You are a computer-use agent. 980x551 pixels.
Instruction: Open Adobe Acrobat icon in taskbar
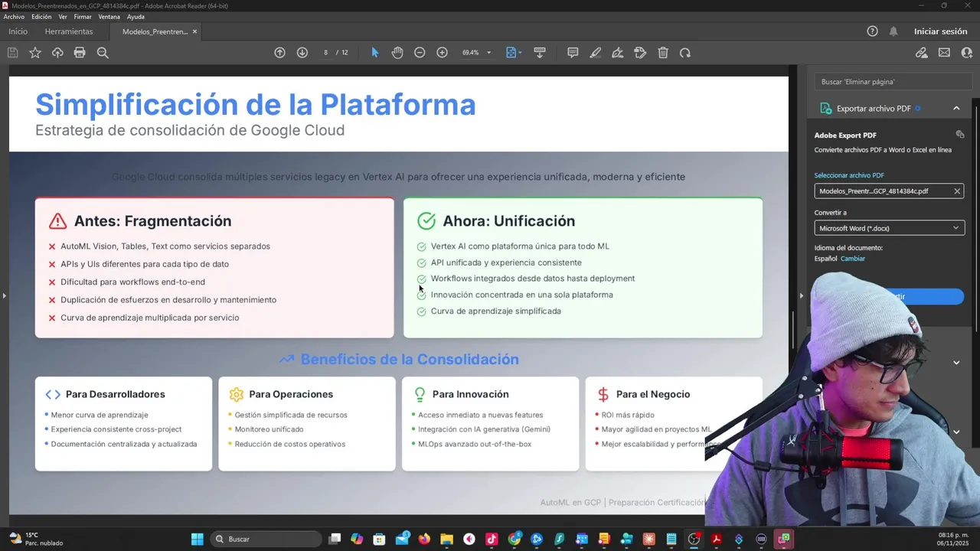pos(717,539)
